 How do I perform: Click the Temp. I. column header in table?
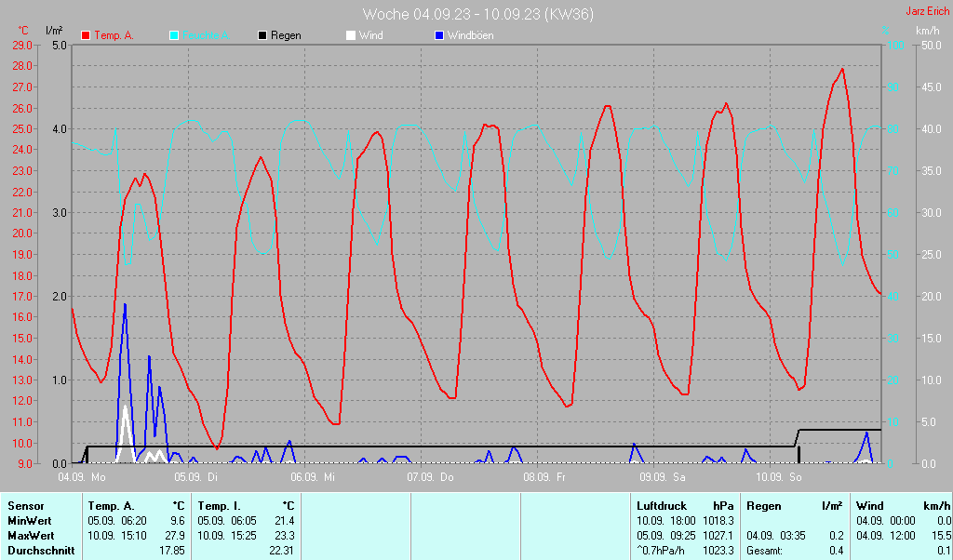pos(219,506)
